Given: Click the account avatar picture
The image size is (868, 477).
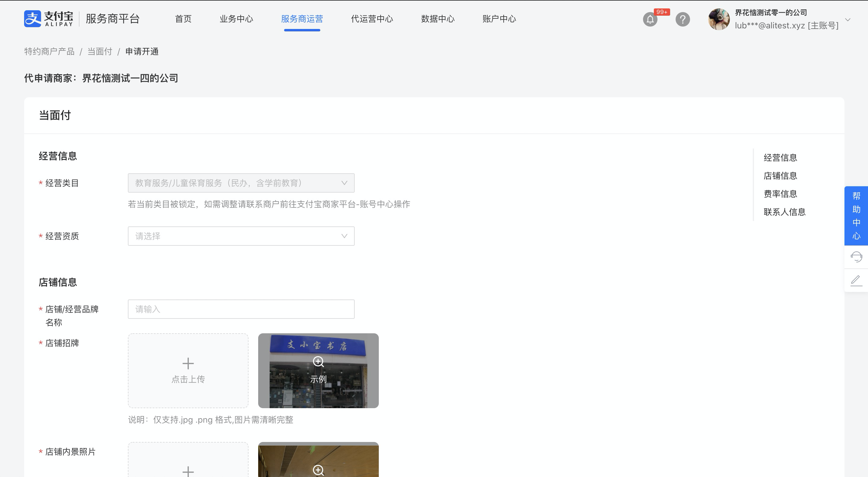Looking at the screenshot, I should tap(719, 19).
